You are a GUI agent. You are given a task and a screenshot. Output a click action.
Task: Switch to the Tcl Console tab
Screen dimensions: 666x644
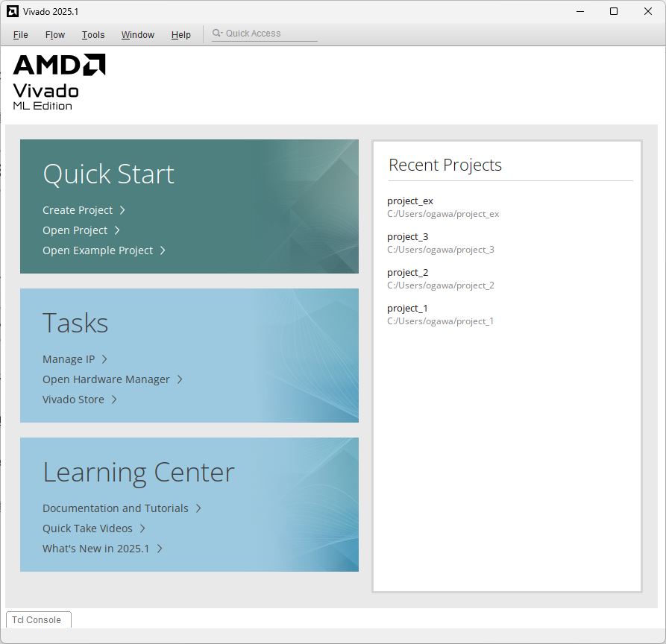click(x=37, y=620)
